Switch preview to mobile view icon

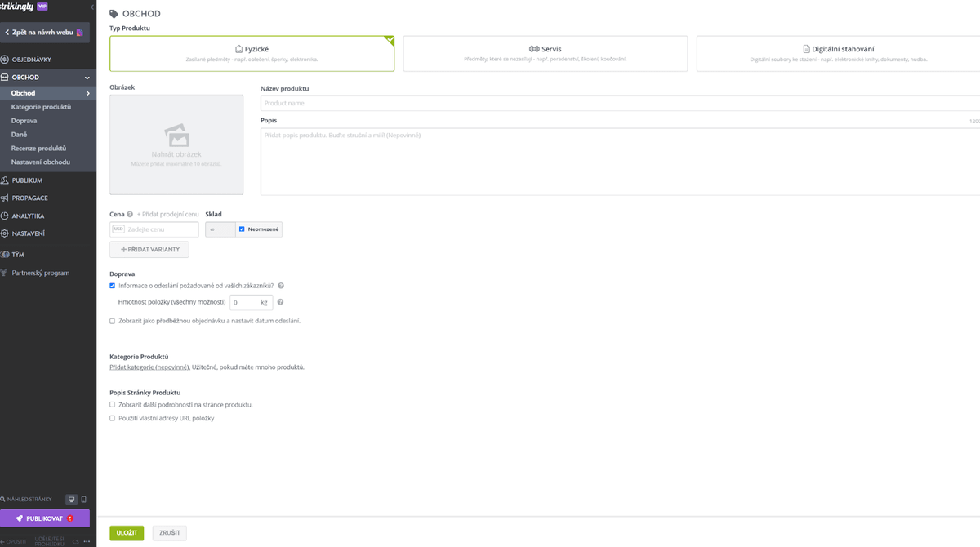(x=83, y=499)
